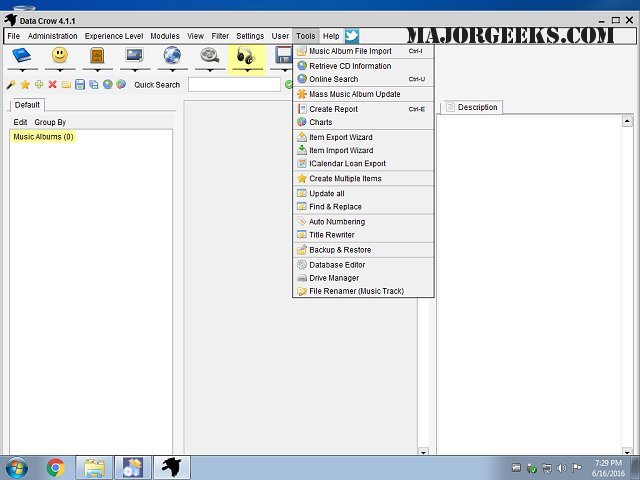The image size is (640, 480).
Task: Choose Mass Music Album Update
Action: pos(363,94)
